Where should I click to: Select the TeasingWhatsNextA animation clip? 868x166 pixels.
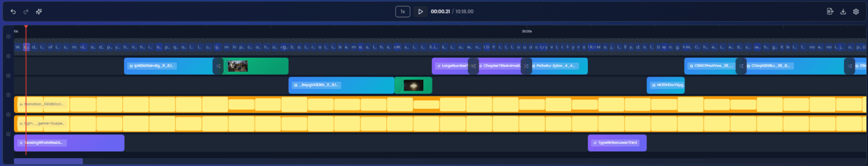pos(69,143)
